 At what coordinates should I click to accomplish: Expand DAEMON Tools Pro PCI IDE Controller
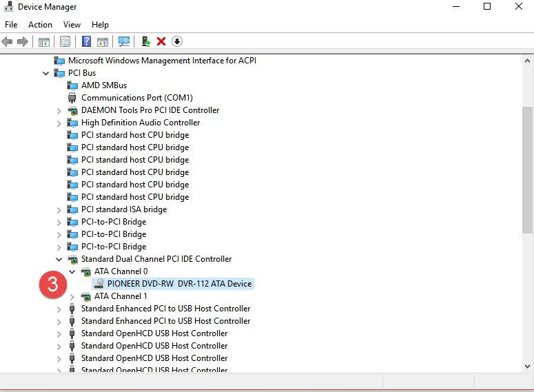pos(59,110)
